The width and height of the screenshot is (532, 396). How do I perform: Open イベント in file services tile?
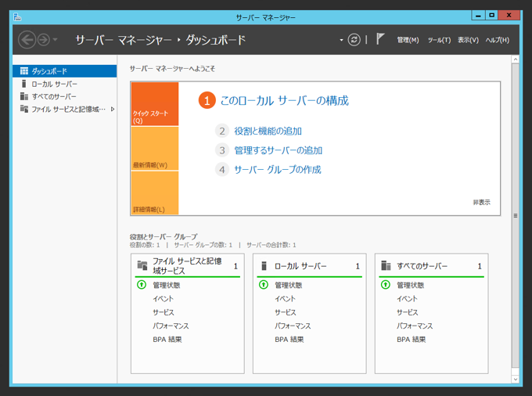click(164, 299)
